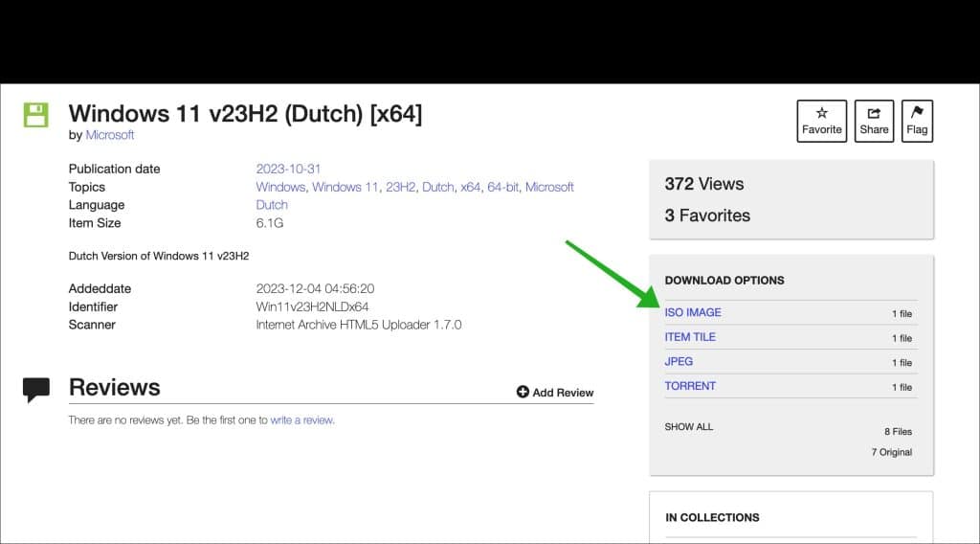This screenshot has width=980, height=544.
Task: Click the green floppy disk software icon
Action: (35, 115)
